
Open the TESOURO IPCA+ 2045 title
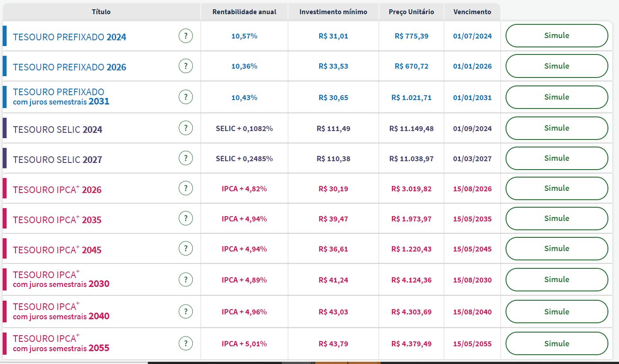click(x=57, y=250)
